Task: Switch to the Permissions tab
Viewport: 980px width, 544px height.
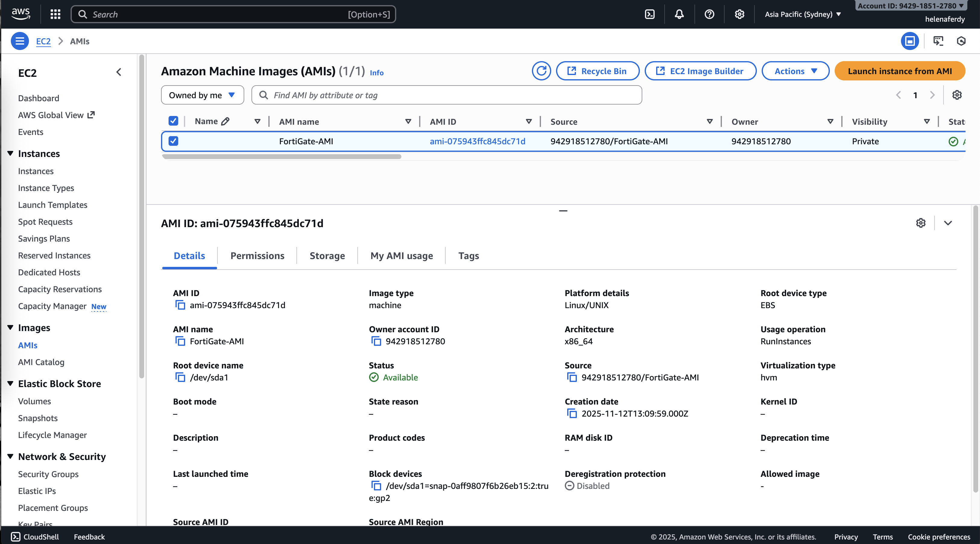Action: [257, 256]
